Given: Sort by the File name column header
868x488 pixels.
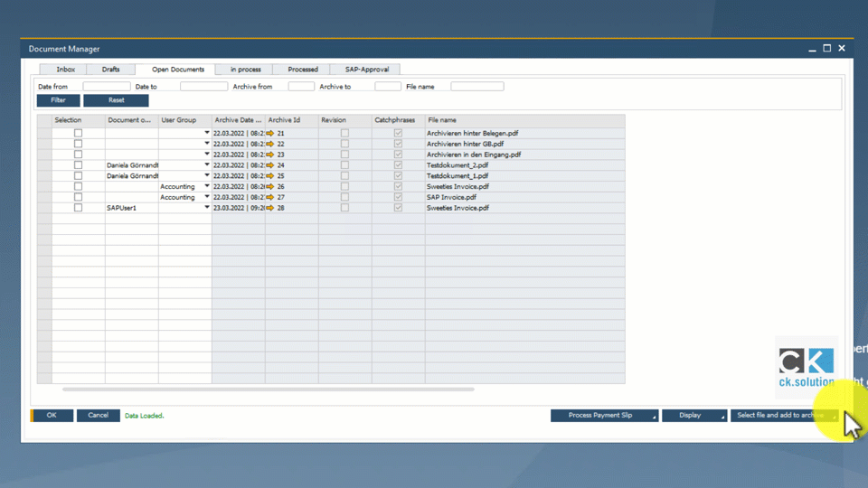Looking at the screenshot, I should (524, 120).
